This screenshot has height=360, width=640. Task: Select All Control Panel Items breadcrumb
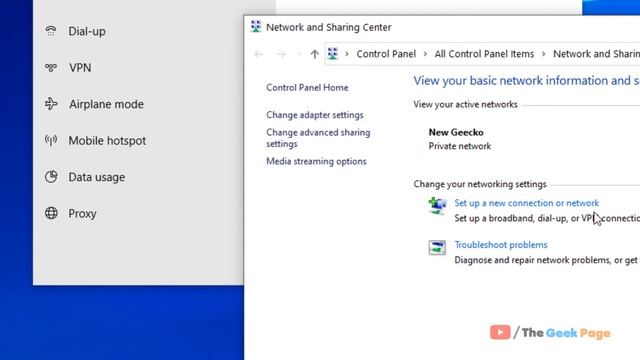[x=484, y=54]
